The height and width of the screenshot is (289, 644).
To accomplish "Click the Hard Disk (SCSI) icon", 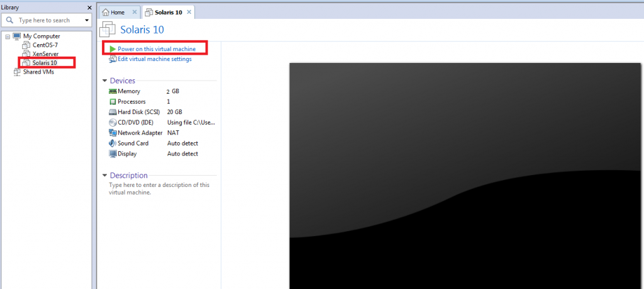I will (x=113, y=112).
